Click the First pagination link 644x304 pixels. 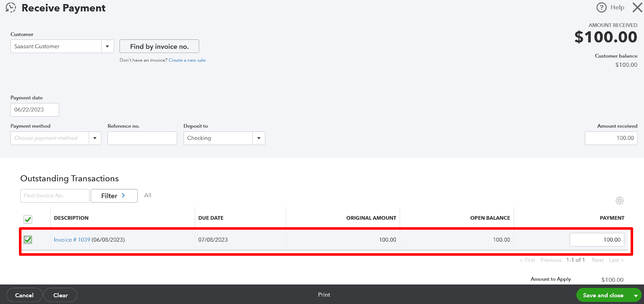tap(528, 260)
